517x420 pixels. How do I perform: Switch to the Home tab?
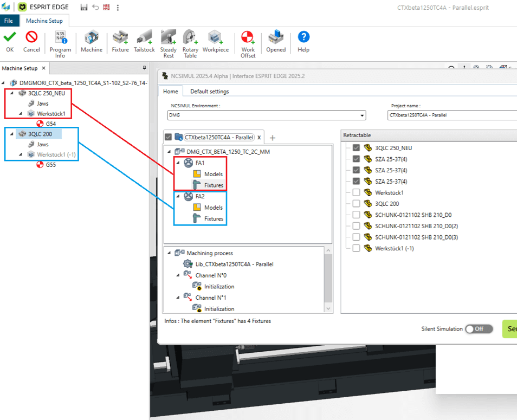171,92
